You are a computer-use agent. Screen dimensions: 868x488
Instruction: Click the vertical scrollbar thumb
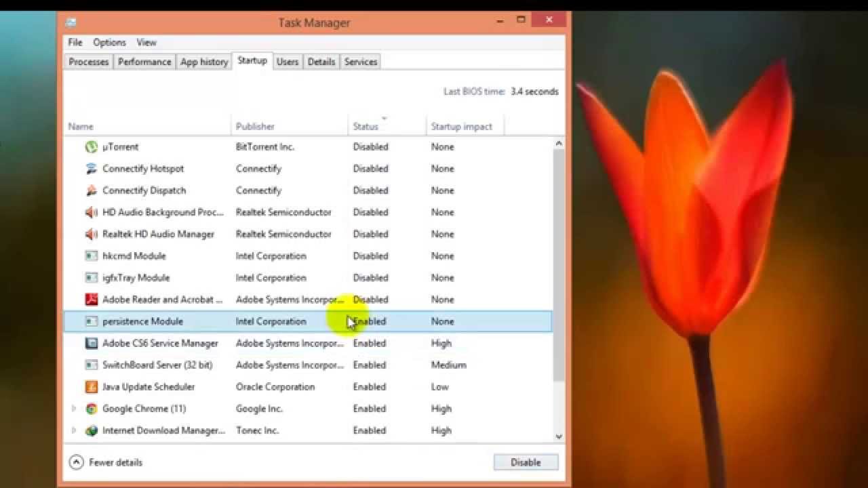[x=559, y=264]
